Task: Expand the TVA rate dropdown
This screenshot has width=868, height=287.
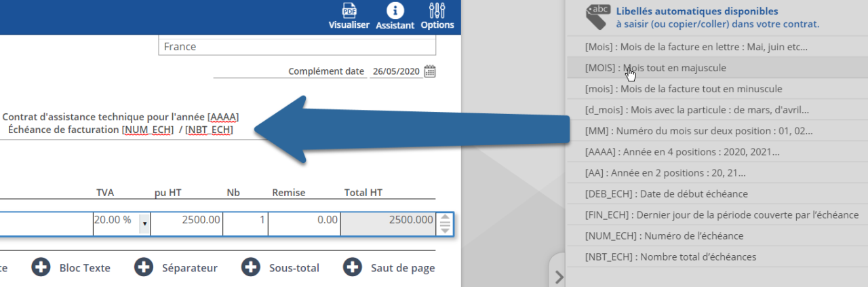Action: point(144,223)
